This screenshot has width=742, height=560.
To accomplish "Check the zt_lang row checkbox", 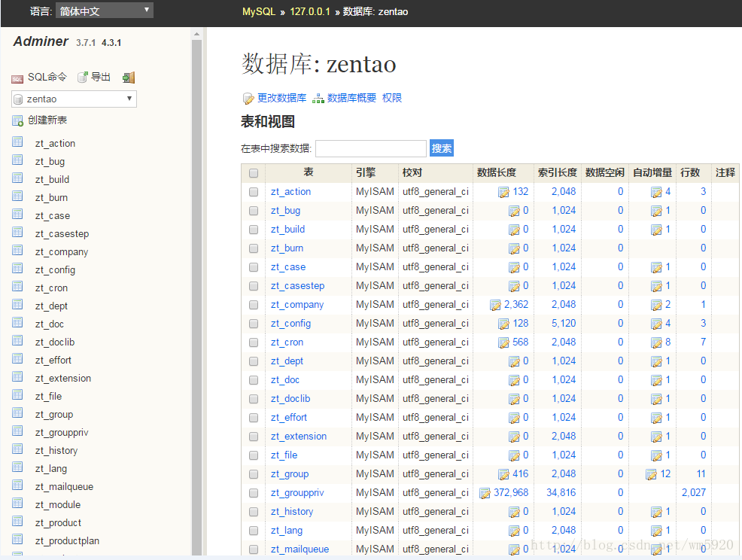I will (254, 531).
